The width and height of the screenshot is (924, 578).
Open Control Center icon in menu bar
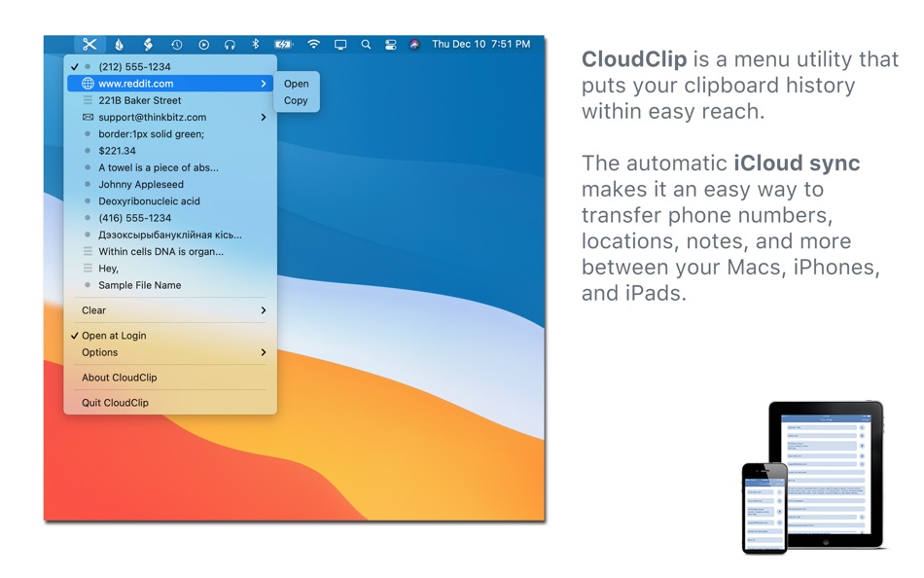point(391,44)
